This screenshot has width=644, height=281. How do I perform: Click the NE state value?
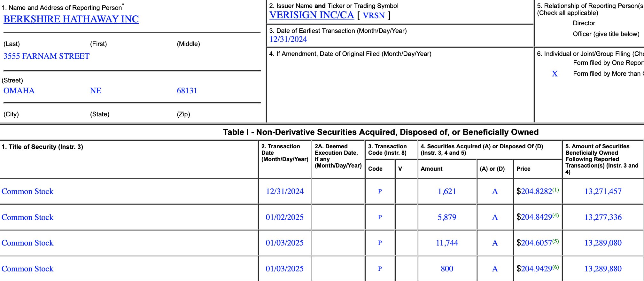click(x=96, y=91)
